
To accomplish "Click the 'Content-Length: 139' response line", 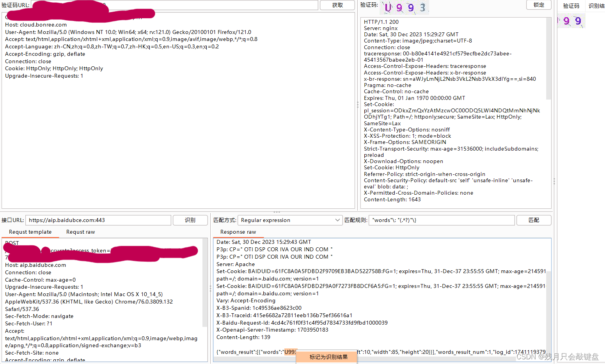I will pos(243,337).
